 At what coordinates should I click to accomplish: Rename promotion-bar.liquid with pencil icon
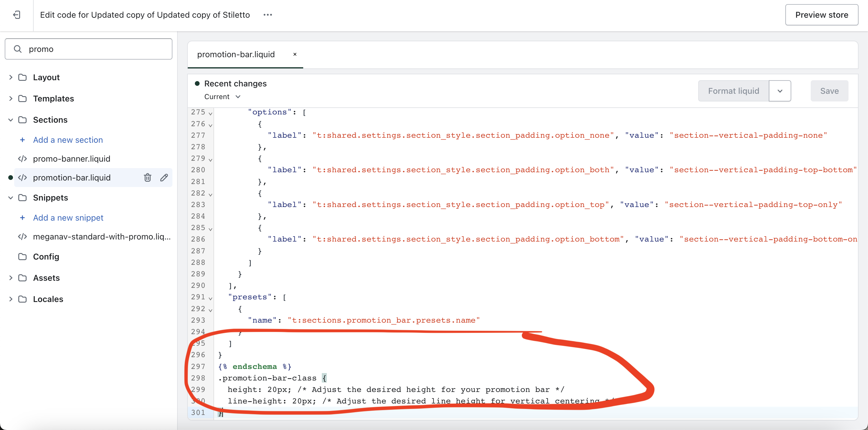[164, 178]
